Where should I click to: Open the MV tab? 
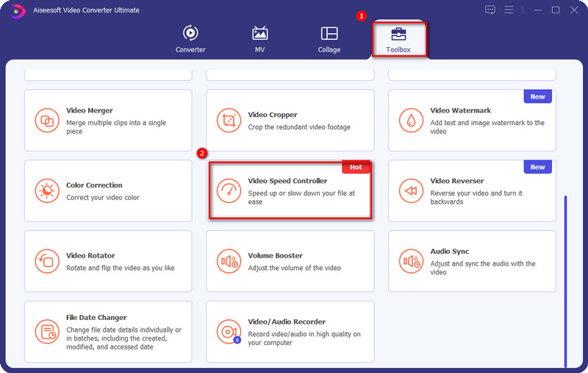coord(259,39)
